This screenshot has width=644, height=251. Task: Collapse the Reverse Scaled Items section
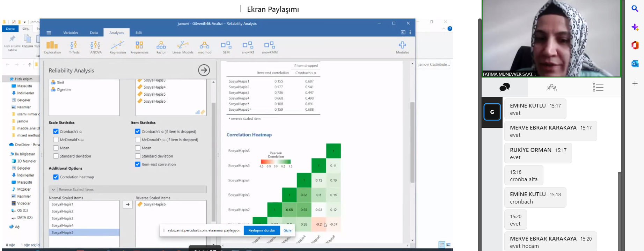(53, 190)
